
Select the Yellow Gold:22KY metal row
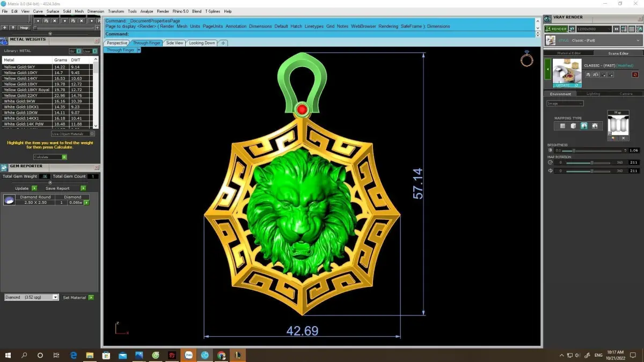coord(47,95)
